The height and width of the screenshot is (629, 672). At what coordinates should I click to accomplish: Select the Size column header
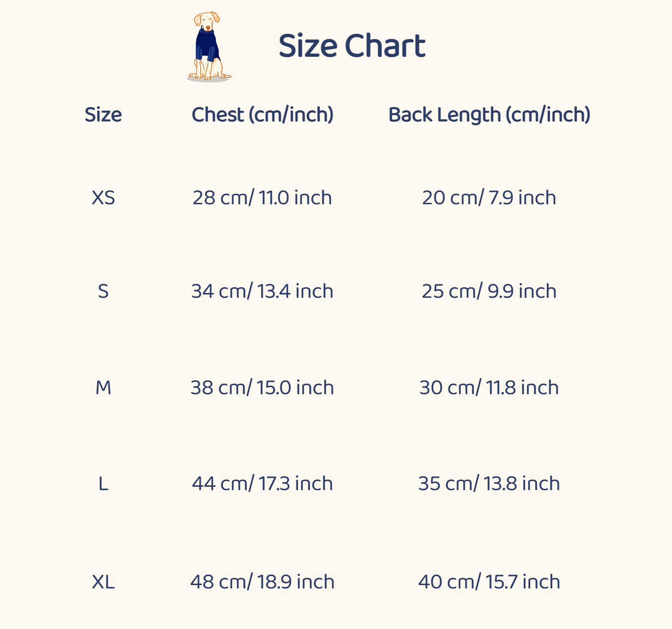tap(103, 115)
